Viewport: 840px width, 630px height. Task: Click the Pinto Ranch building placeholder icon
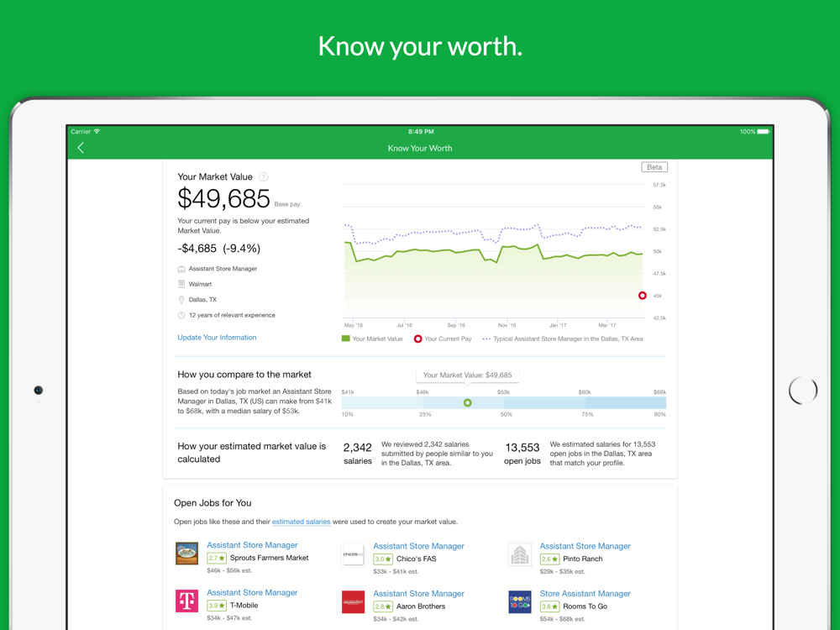click(x=520, y=554)
